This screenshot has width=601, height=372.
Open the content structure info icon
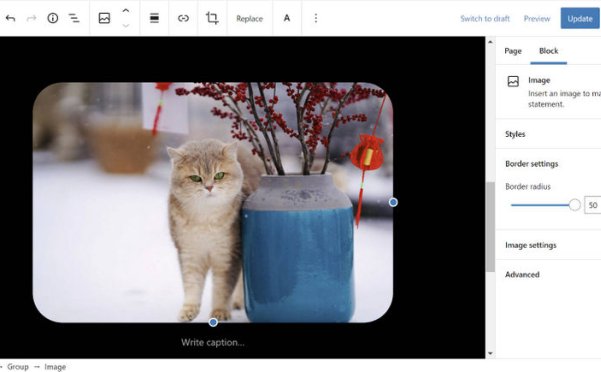coord(53,18)
